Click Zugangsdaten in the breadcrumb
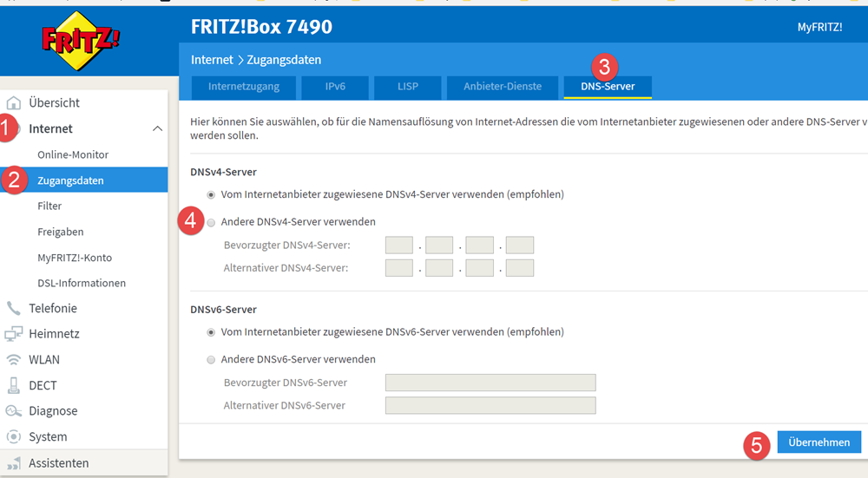868x478 pixels. [x=284, y=60]
